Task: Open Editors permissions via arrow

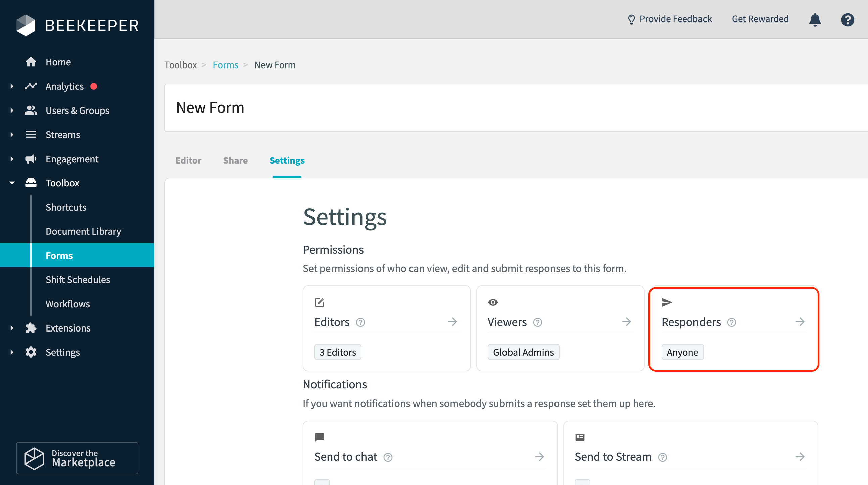Action: [452, 322]
